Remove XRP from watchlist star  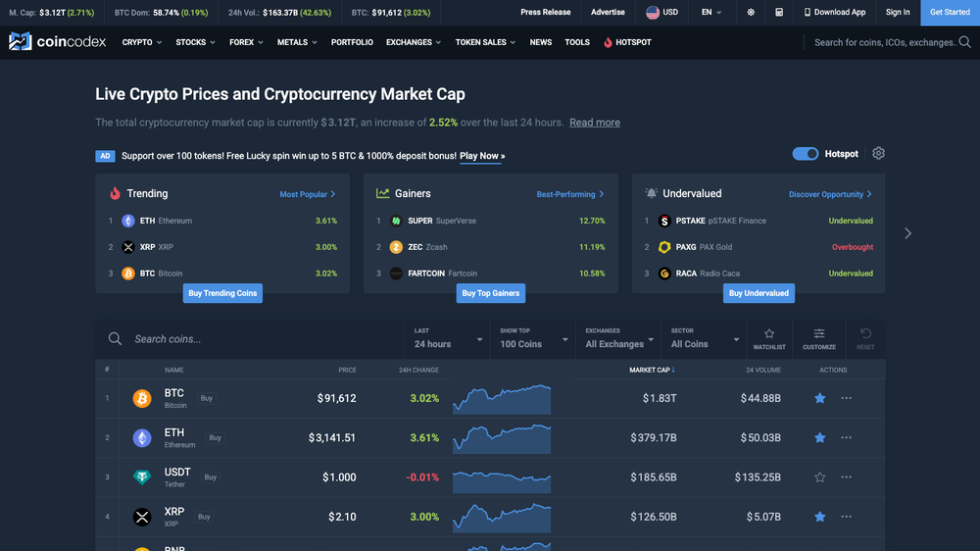(820, 517)
